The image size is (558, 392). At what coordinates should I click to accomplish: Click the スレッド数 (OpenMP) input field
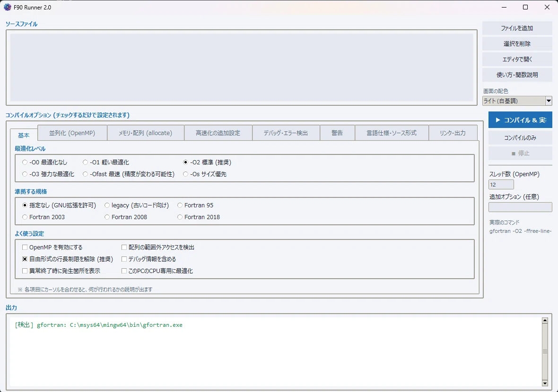click(x=501, y=185)
